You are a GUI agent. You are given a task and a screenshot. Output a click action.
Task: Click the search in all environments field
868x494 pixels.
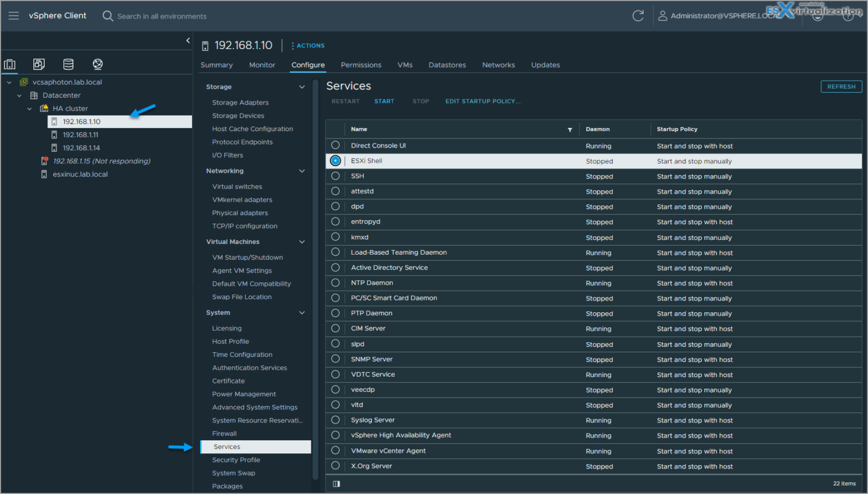click(x=162, y=16)
